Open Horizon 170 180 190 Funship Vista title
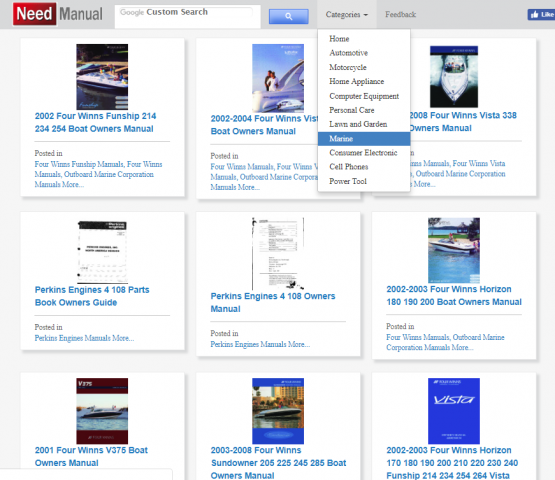This screenshot has width=555, height=480. click(x=452, y=463)
